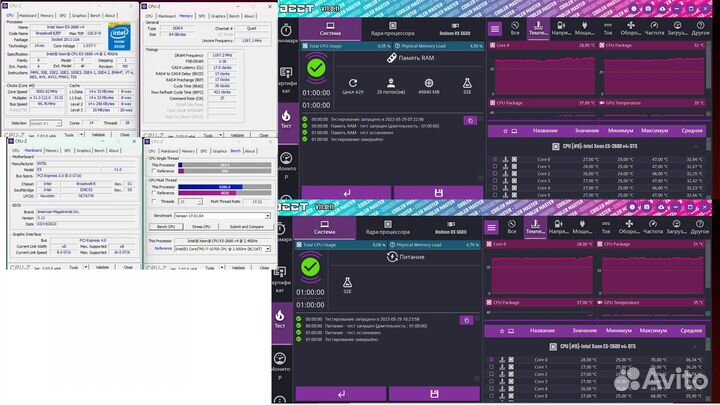
Task: Tick the Core 3 checkbox in RAM-test OCCT table
Action: 495,181
